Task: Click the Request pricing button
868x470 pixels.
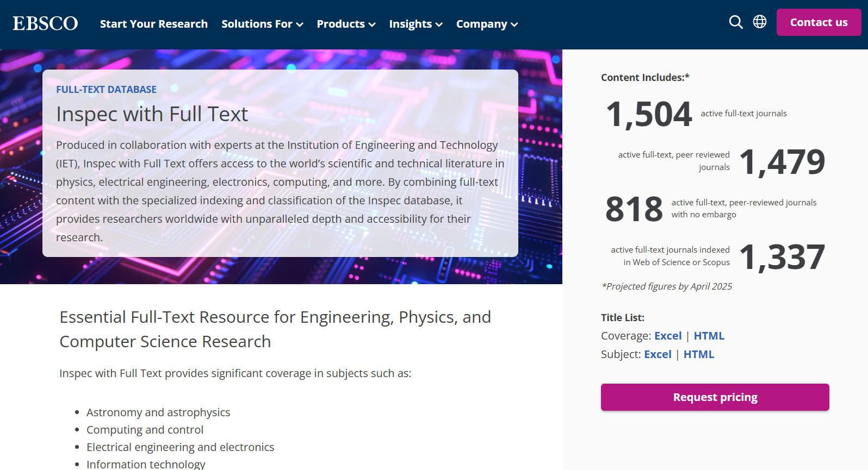Action: click(715, 397)
